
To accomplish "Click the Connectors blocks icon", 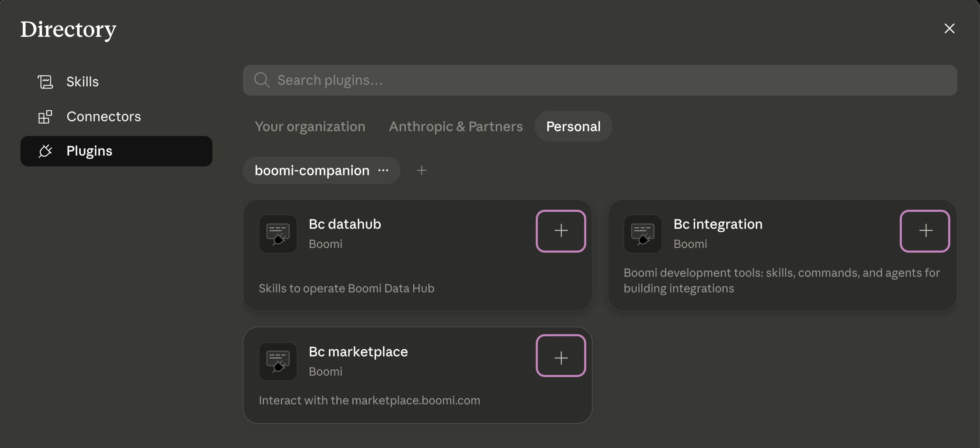I will (x=45, y=117).
